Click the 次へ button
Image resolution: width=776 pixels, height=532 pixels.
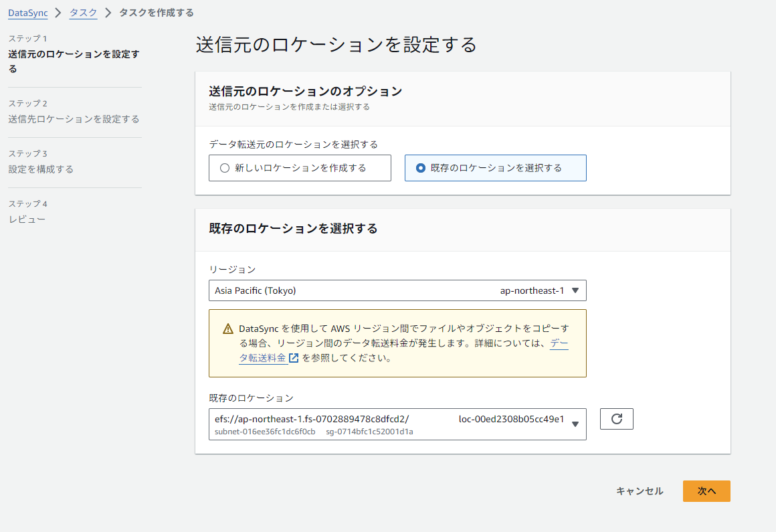coord(706,491)
